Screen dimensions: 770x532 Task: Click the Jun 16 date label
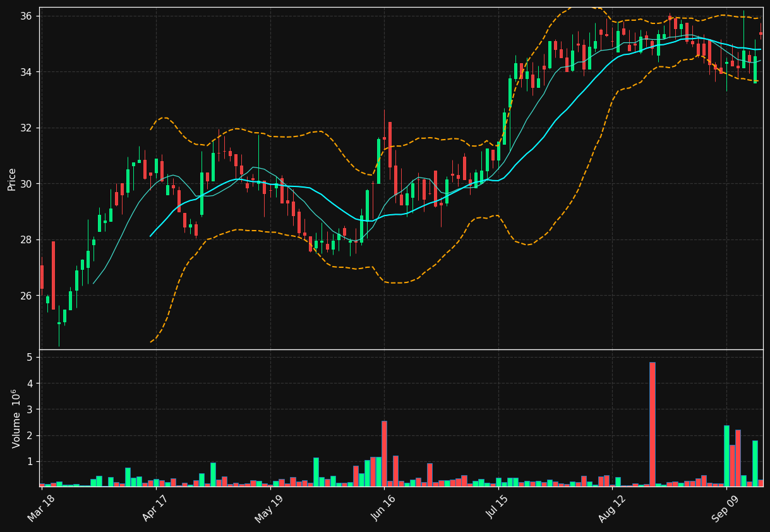pos(383,509)
